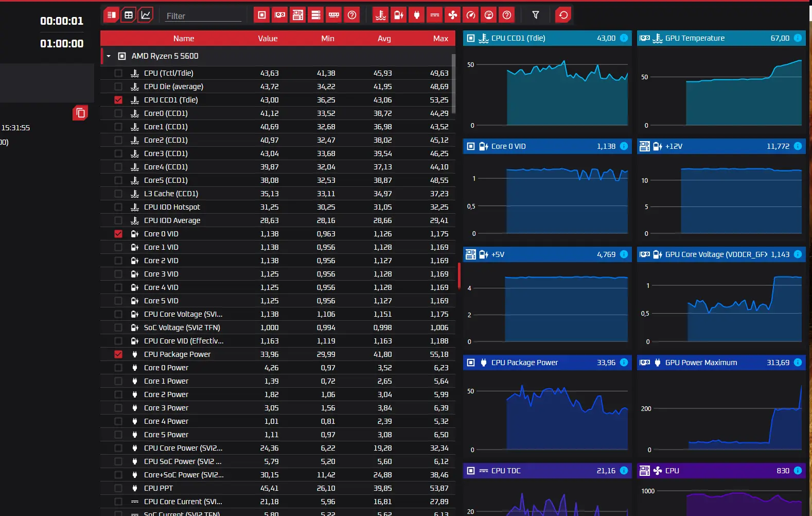Collapse the AMD Ryzen 5 5600 group
Screen dimensions: 812x516
pyautogui.click(x=109, y=56)
